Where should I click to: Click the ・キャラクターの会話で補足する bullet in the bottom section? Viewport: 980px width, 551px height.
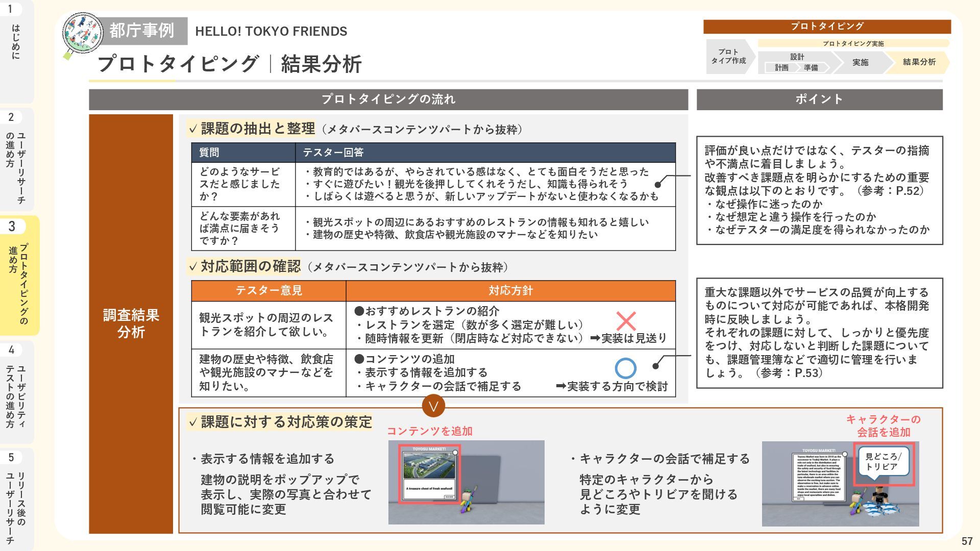coord(659,459)
